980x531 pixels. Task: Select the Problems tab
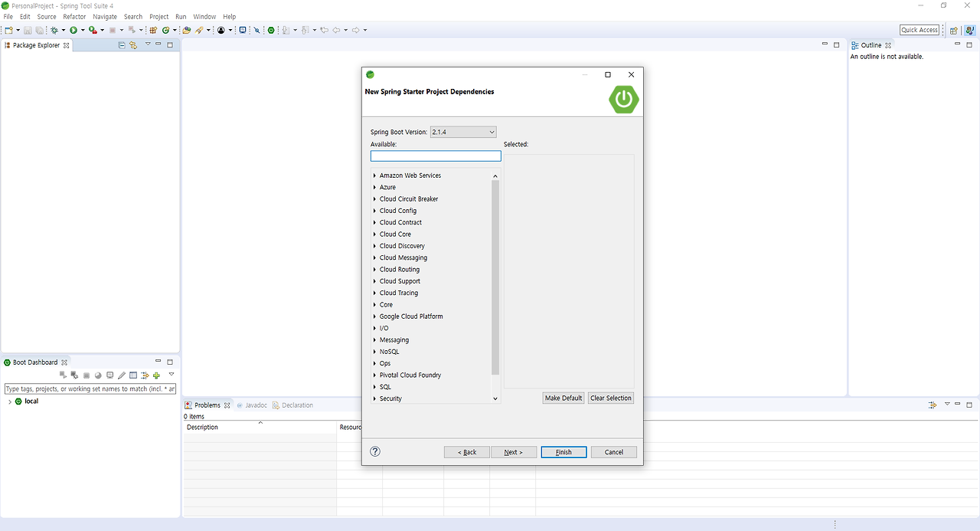[x=207, y=405]
